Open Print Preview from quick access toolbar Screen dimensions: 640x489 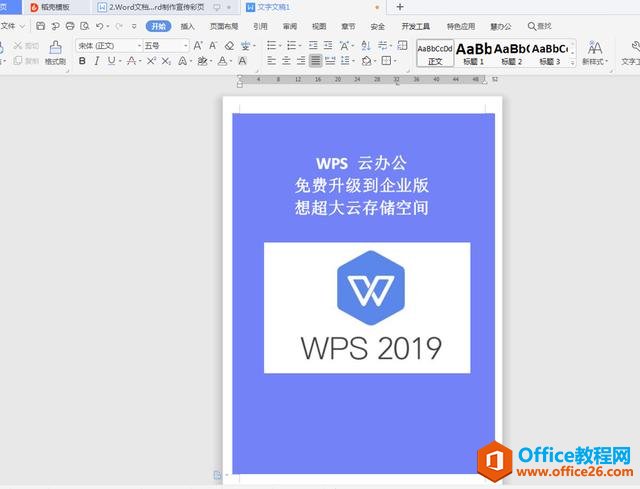pos(84,26)
